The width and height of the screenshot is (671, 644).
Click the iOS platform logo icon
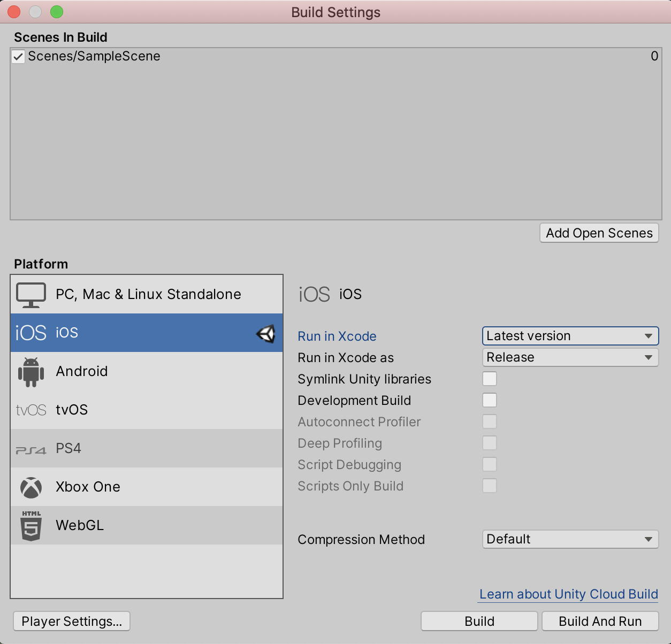[x=31, y=333]
